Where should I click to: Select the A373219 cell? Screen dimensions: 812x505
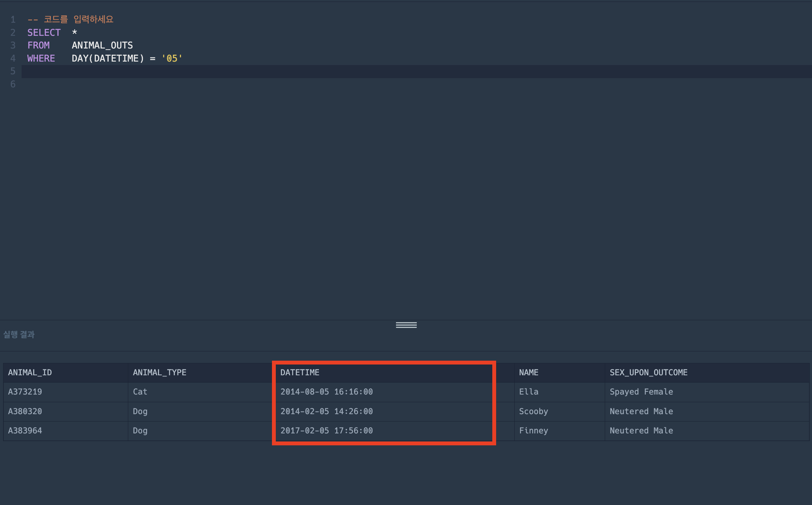point(25,392)
